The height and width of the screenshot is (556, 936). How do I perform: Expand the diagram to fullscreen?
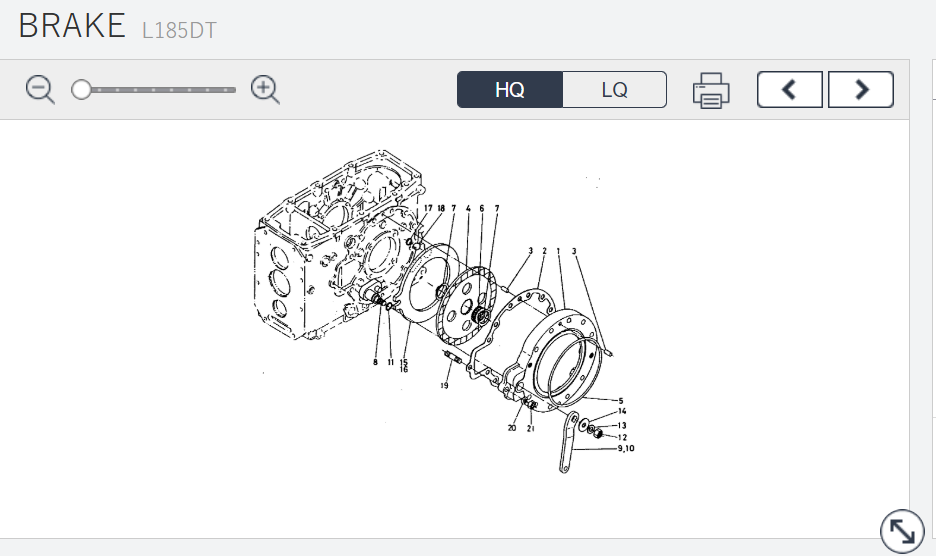tap(901, 530)
